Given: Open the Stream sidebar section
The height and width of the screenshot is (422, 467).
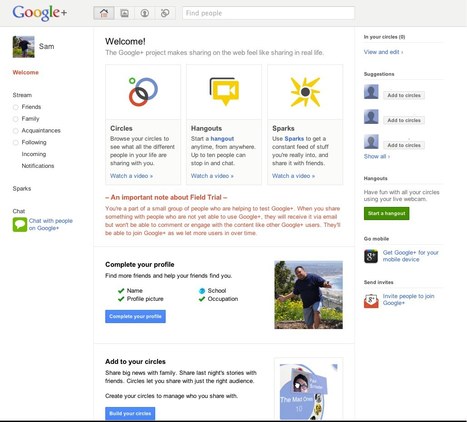Looking at the screenshot, I should (22, 95).
